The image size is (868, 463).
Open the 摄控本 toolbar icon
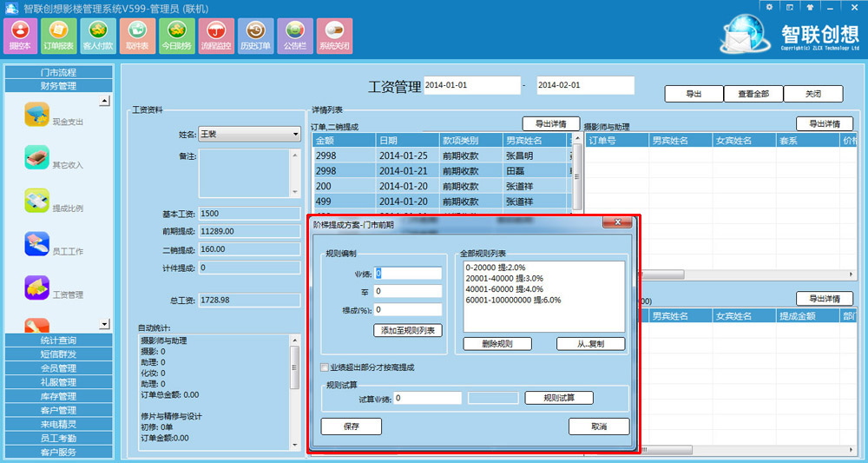(21, 36)
